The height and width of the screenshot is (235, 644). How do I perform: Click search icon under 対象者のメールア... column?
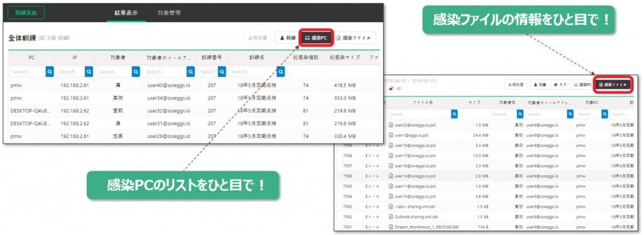click(191, 72)
